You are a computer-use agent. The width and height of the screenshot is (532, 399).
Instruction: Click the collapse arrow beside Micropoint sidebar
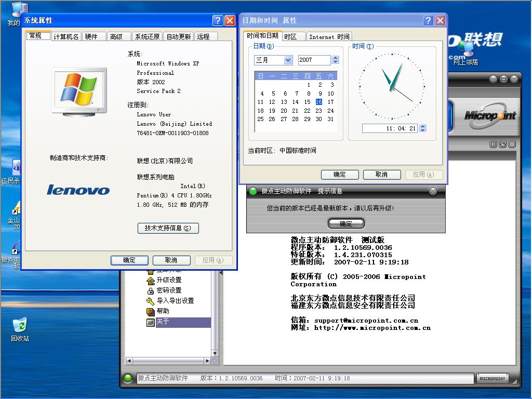[221, 273]
